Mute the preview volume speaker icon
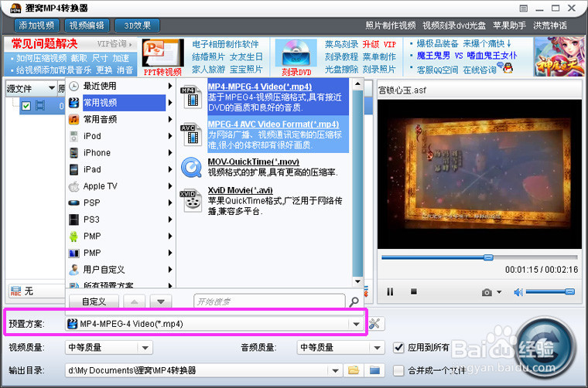This screenshot has width=588, height=388. click(x=518, y=291)
